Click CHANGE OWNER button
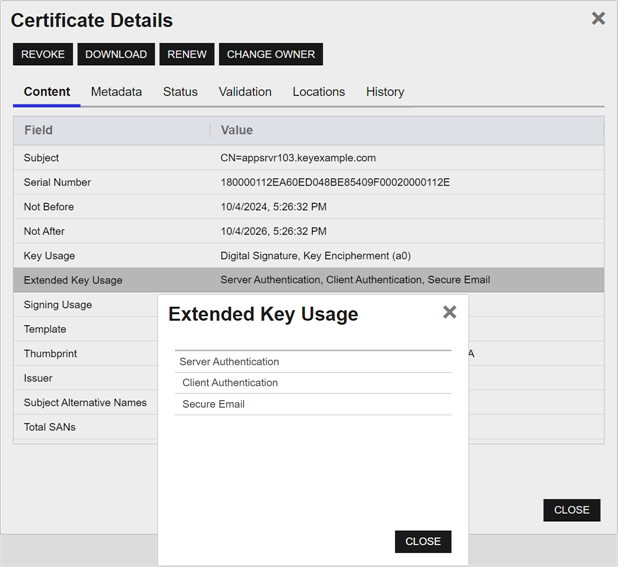The image size is (618, 567). [270, 54]
